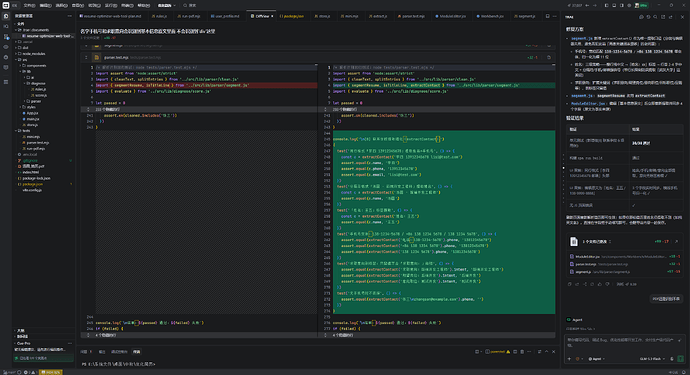The width and height of the screenshot is (690, 375).
Task: Open the File menu
Action: pyautogui.click(x=29, y=5)
